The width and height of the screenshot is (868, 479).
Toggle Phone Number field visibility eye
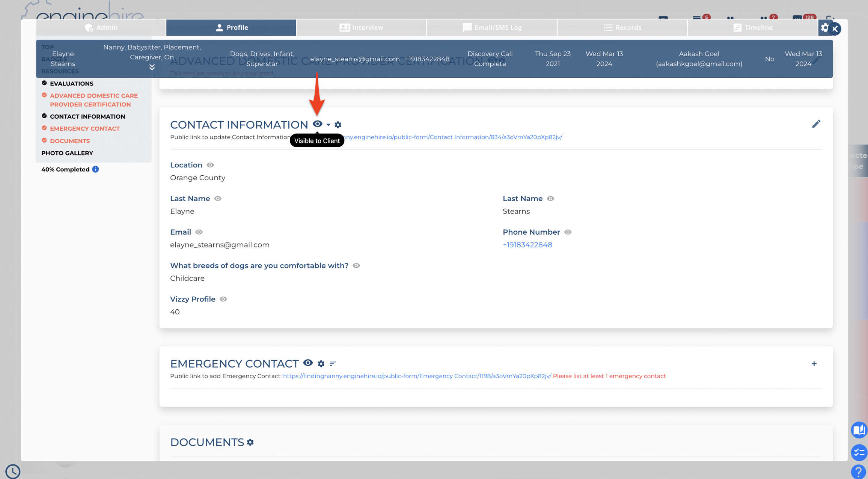point(568,232)
